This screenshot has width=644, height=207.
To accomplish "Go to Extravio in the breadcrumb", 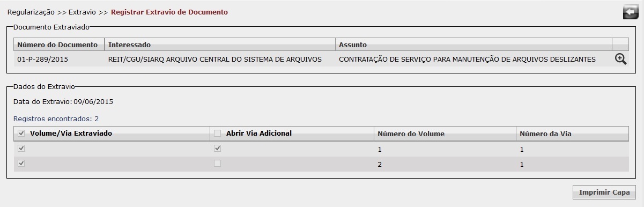I will [82, 12].
